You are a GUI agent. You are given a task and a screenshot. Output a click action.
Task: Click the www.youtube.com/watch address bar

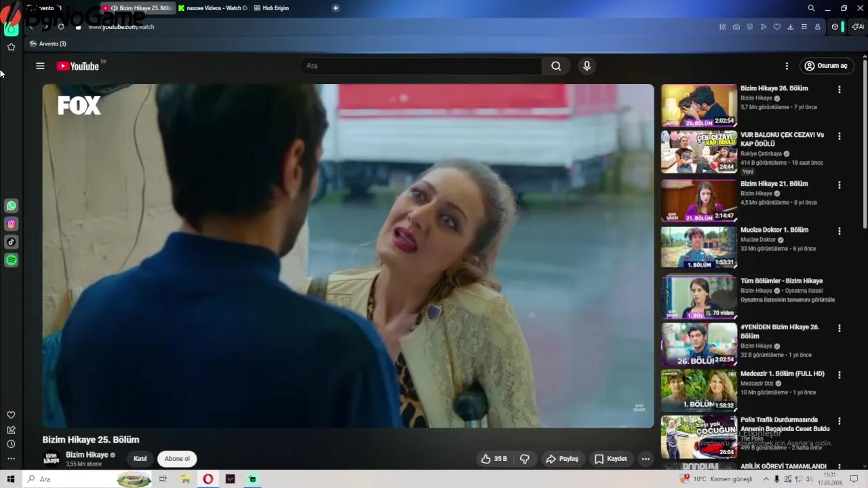[x=121, y=27]
